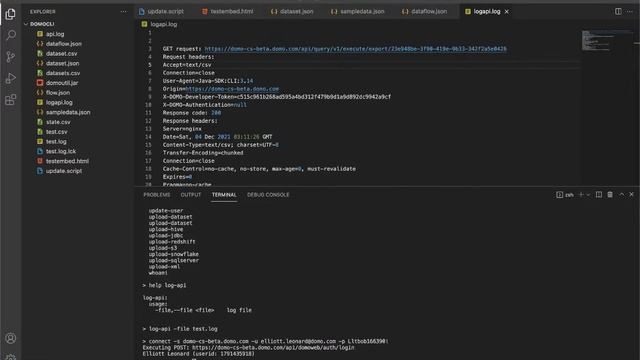The height and width of the screenshot is (360, 640).
Task: Click line number 5 in gutter
Action: click(x=150, y=65)
